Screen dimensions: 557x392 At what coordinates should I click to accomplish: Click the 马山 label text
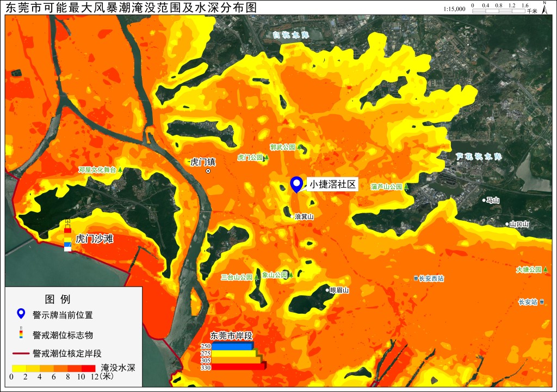pos(493,200)
